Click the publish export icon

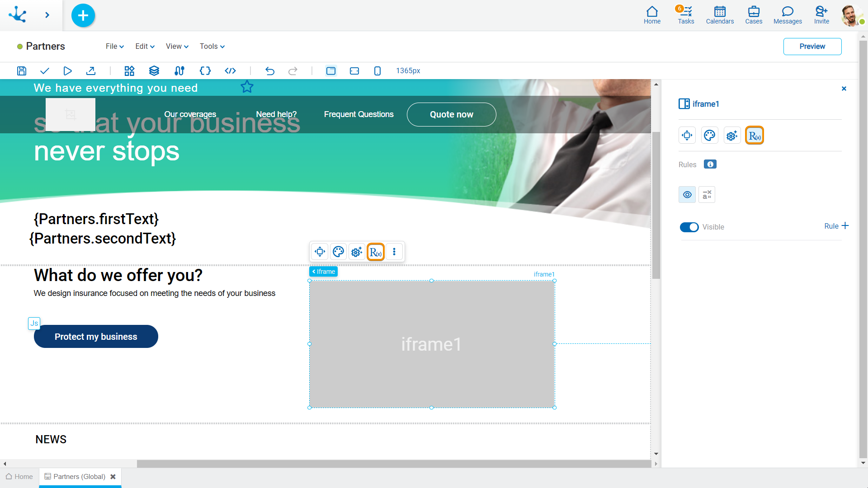[91, 70]
